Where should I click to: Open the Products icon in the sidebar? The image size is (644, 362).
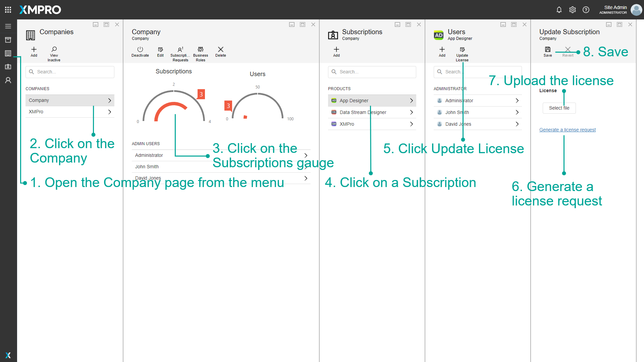pyautogui.click(x=8, y=40)
